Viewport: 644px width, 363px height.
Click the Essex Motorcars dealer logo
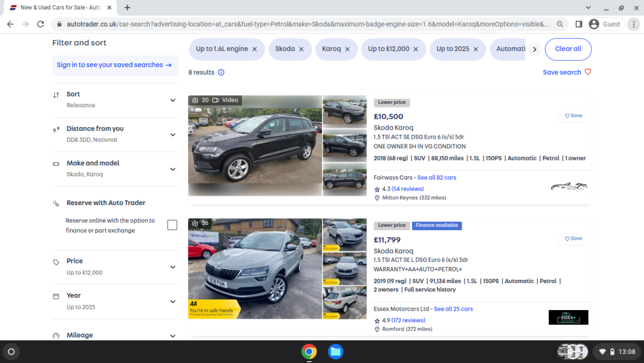tap(569, 317)
